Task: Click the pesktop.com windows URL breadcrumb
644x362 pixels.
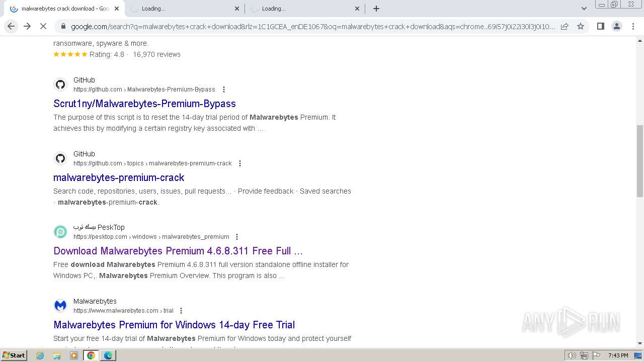Action: pyautogui.click(x=151, y=237)
